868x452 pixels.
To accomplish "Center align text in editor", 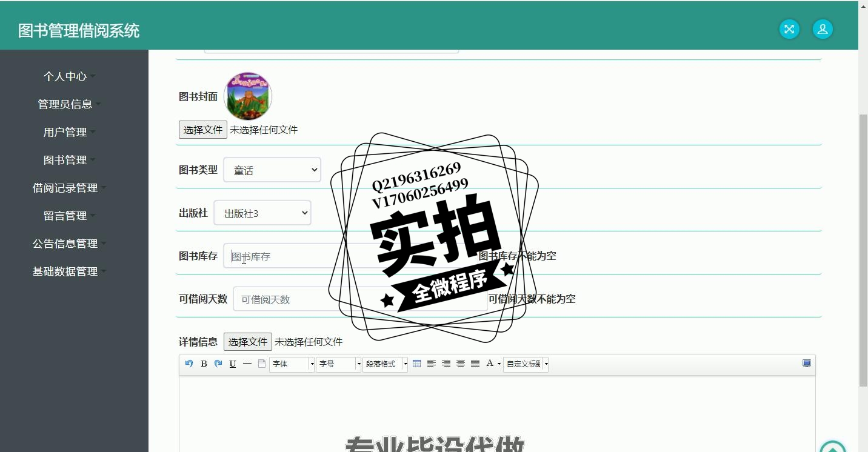I will click(x=461, y=364).
